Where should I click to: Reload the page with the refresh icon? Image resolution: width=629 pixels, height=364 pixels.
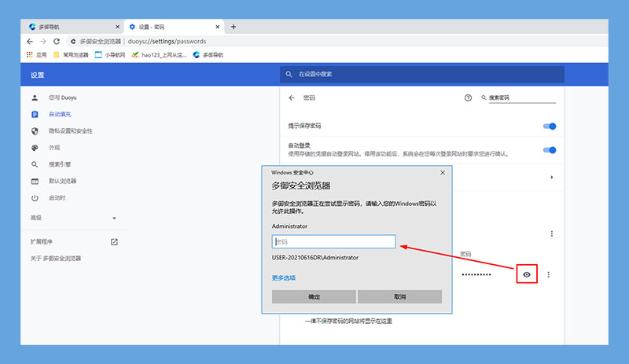click(x=57, y=42)
